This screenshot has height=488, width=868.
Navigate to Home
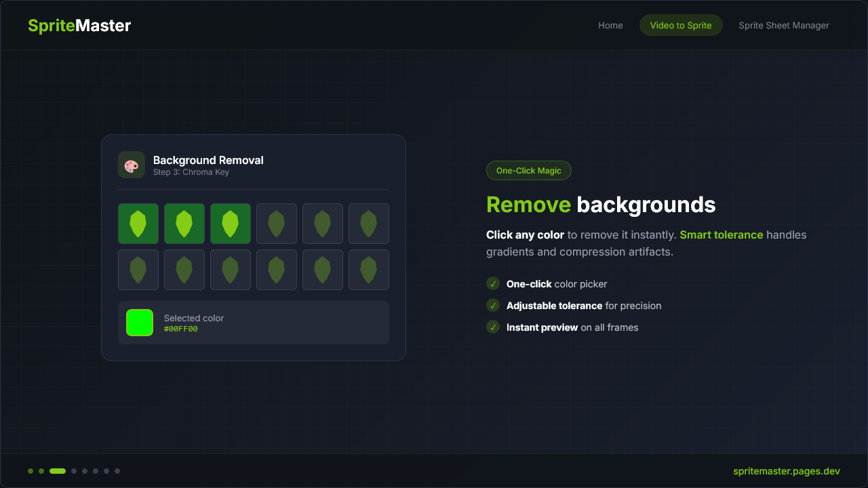[610, 25]
